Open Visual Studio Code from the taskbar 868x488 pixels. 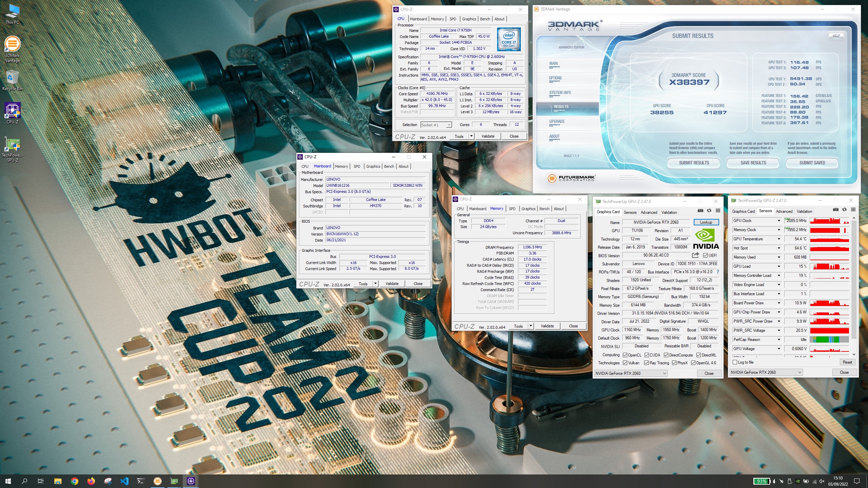[x=124, y=481]
